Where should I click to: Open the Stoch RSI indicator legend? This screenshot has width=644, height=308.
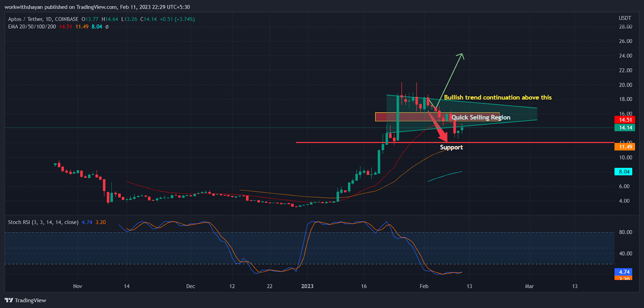[43, 223]
